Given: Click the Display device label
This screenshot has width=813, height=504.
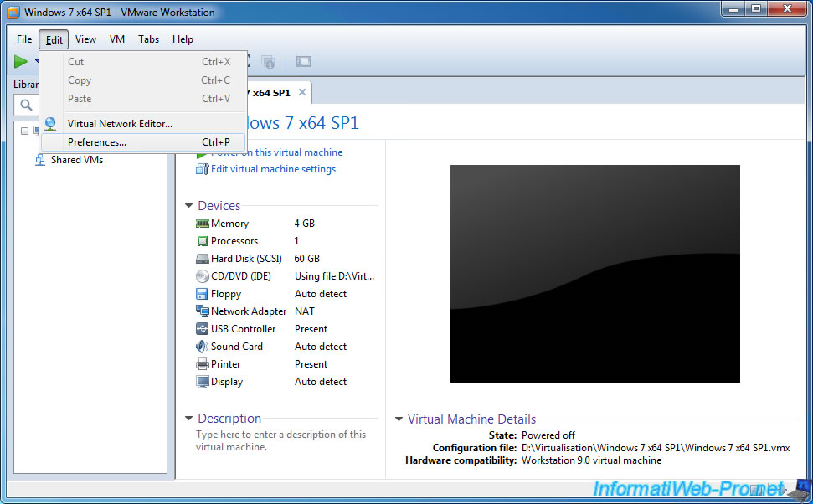Looking at the screenshot, I should pyautogui.click(x=227, y=382).
